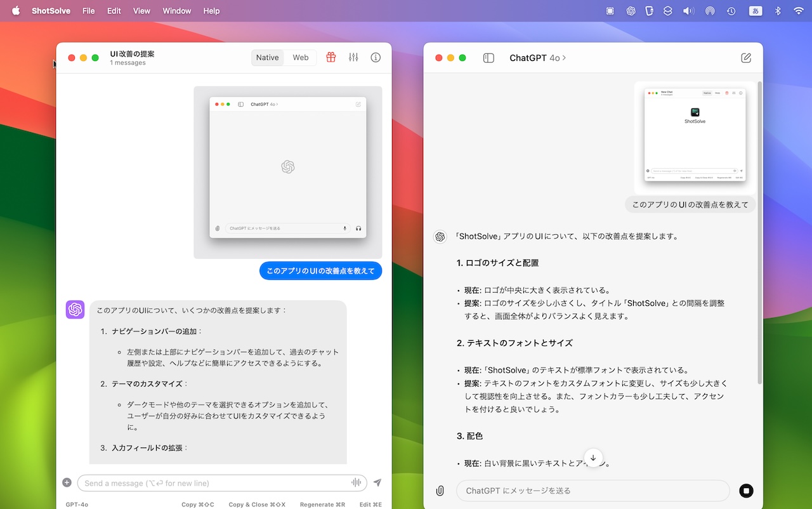This screenshot has width=812, height=509.
Task: Click the ShotSolve message input field
Action: (222, 483)
